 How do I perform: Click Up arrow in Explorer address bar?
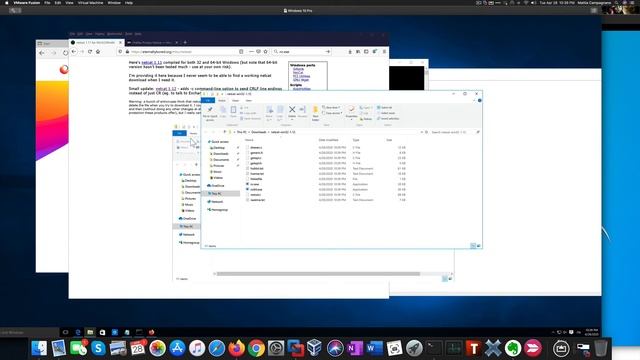click(224, 132)
